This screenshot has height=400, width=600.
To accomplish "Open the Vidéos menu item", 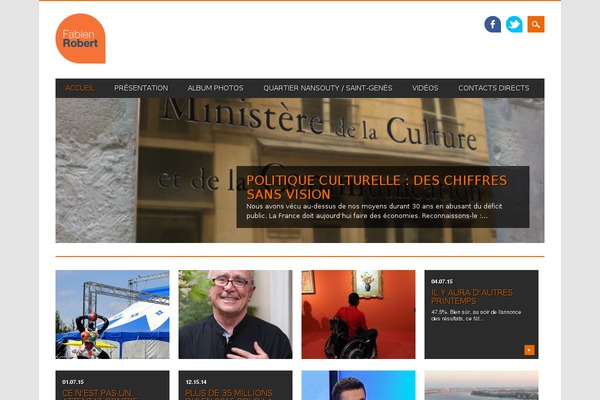I will pyautogui.click(x=425, y=88).
